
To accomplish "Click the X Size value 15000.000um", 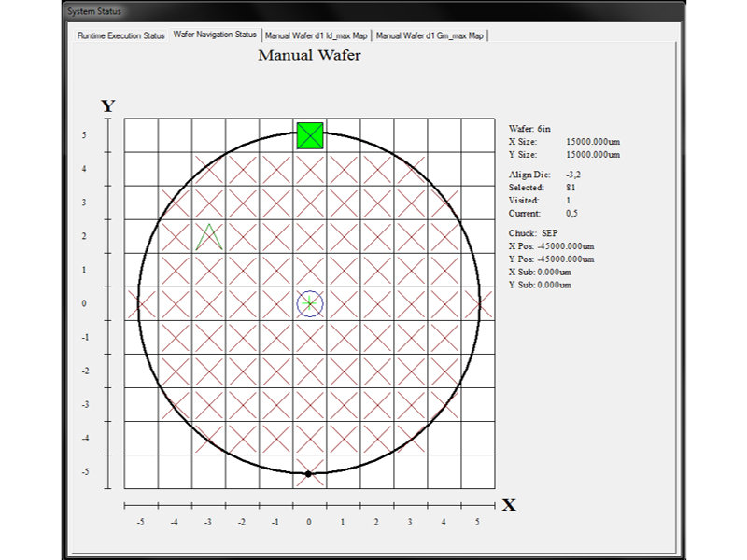I will pos(593,142).
